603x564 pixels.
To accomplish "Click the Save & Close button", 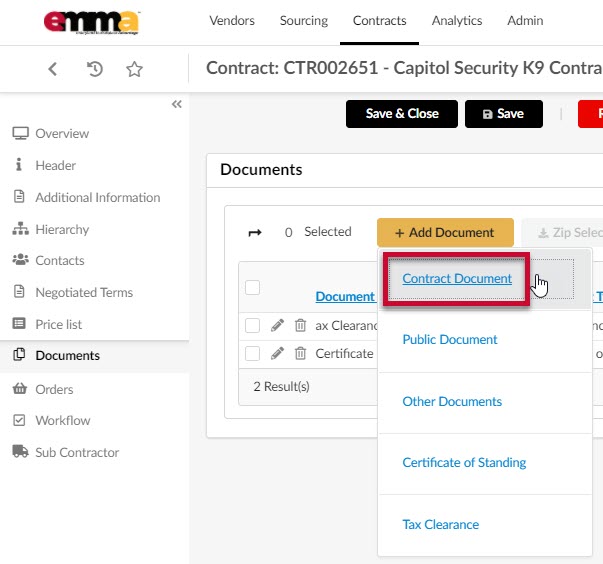I will coord(401,114).
